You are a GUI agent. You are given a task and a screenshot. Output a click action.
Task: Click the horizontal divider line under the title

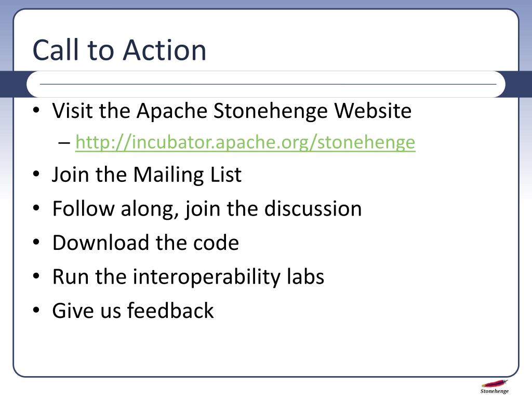point(268,84)
